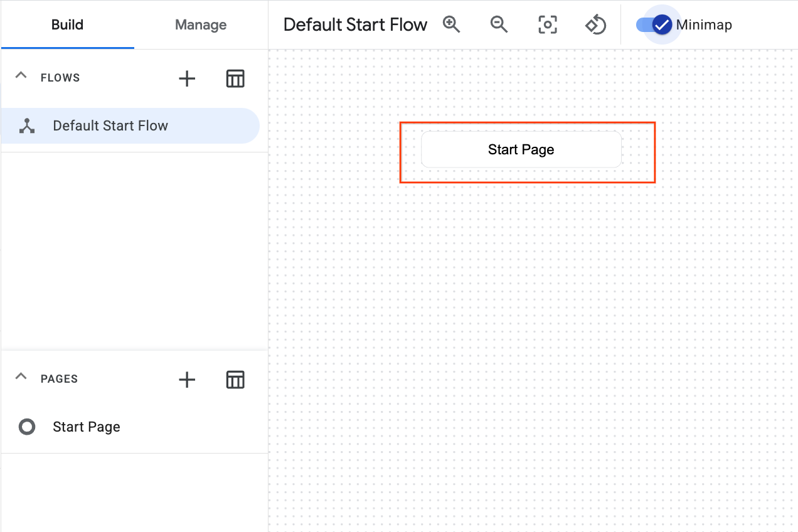The height and width of the screenshot is (532, 798).
Task: Open the Start Page node on canvas
Action: point(521,149)
